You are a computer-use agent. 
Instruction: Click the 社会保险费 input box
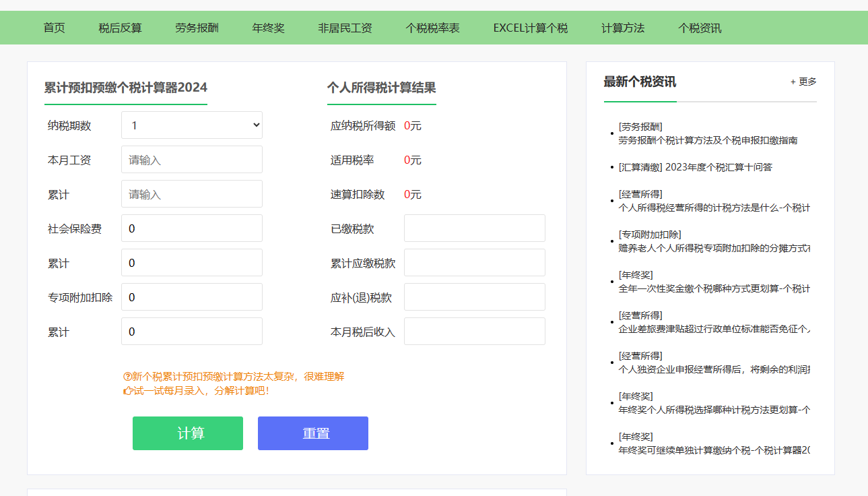pos(191,228)
